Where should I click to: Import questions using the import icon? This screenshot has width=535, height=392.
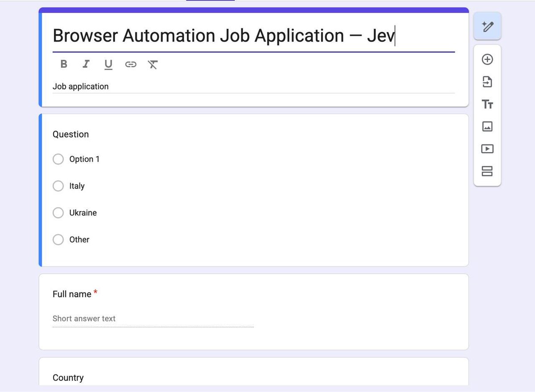pyautogui.click(x=487, y=82)
